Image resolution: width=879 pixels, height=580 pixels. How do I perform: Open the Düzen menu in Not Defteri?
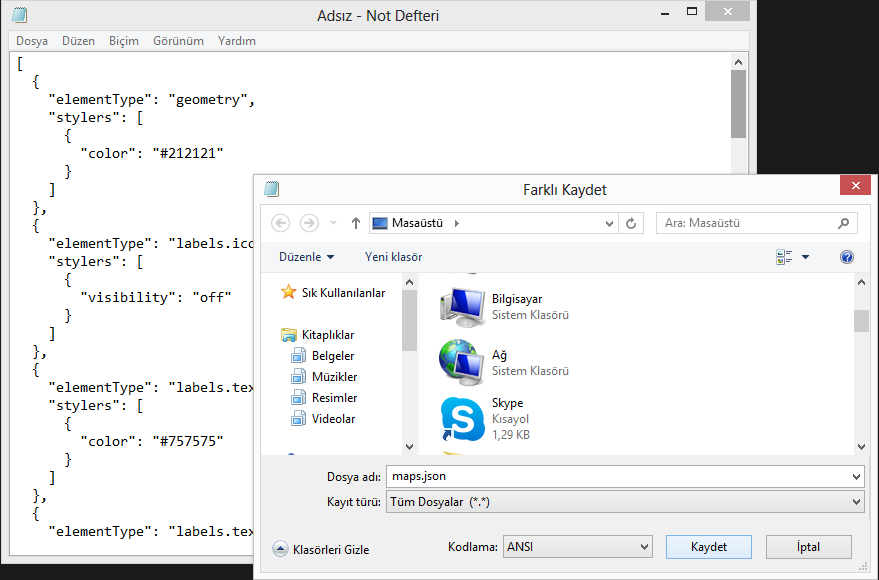pyautogui.click(x=78, y=41)
